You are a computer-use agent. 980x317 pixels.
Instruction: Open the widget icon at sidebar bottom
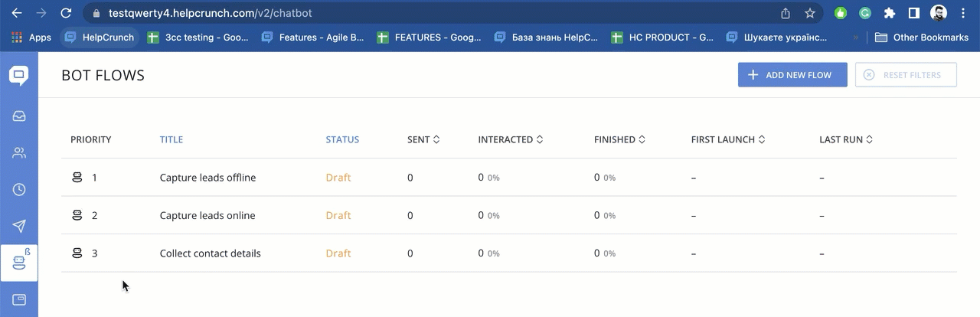19,299
